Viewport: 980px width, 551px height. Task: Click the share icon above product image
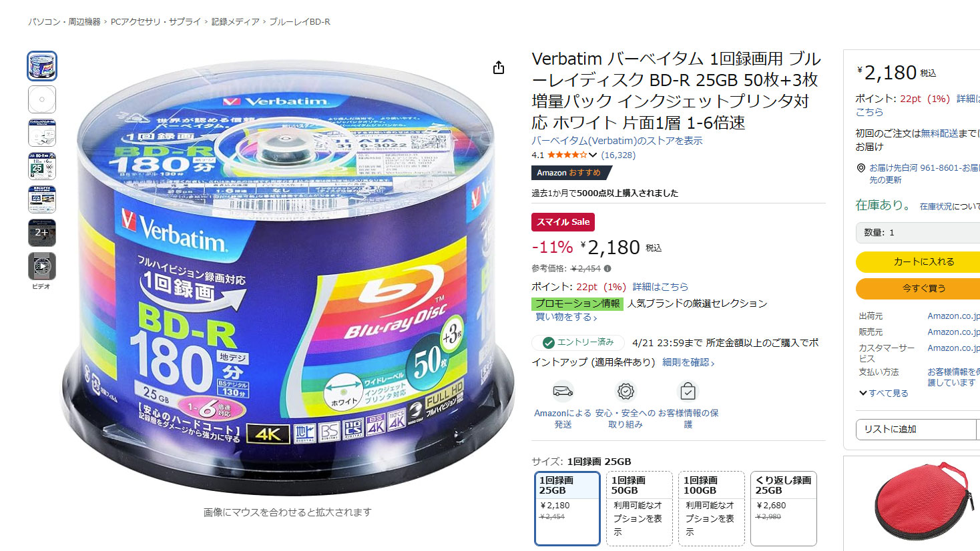pos(499,67)
